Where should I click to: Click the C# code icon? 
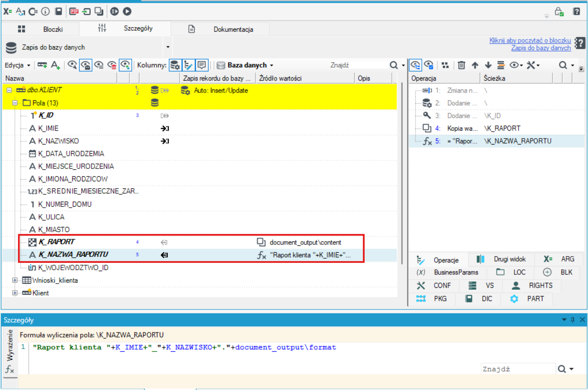click(x=33, y=11)
